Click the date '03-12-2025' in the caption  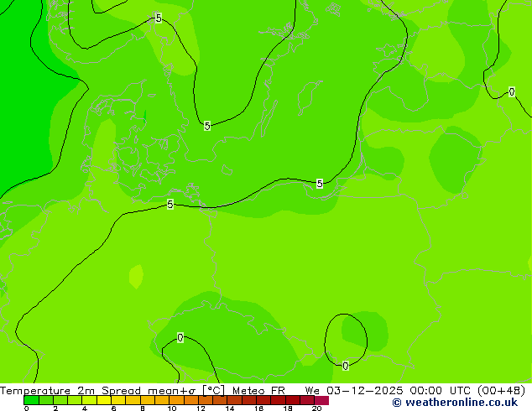click(364, 391)
